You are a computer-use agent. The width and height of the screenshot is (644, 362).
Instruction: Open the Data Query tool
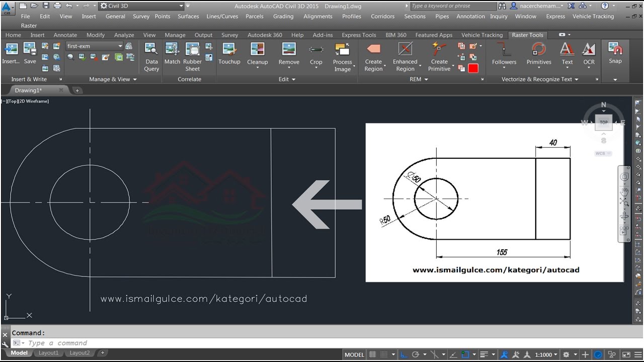coord(151,57)
